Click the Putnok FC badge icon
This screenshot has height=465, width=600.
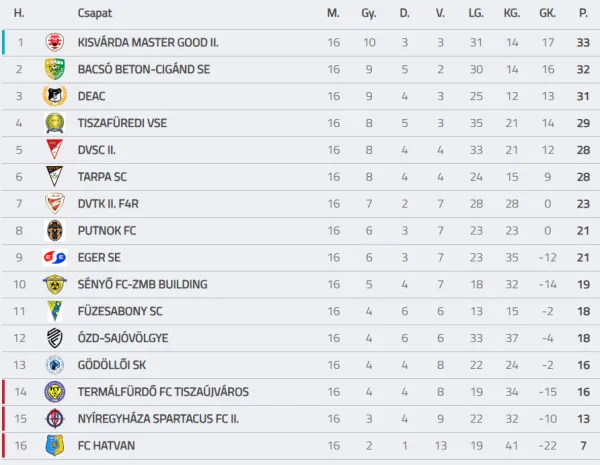pos(54,230)
